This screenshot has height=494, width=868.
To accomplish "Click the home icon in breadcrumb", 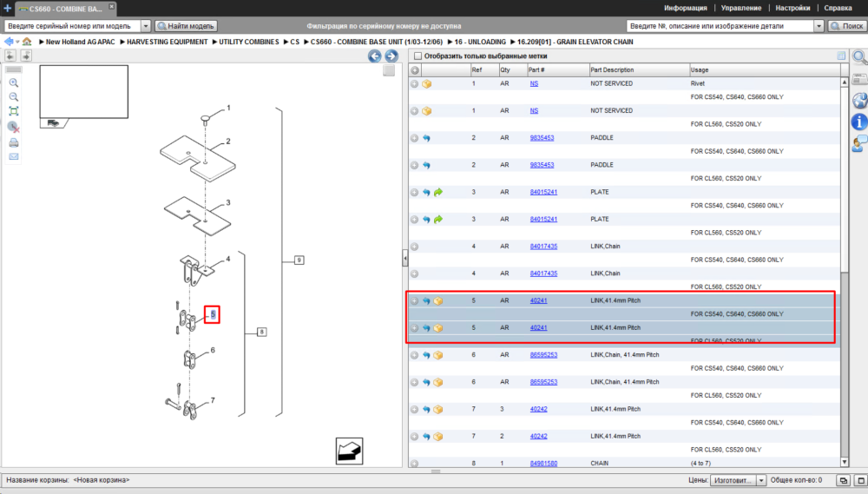I will tap(27, 42).
